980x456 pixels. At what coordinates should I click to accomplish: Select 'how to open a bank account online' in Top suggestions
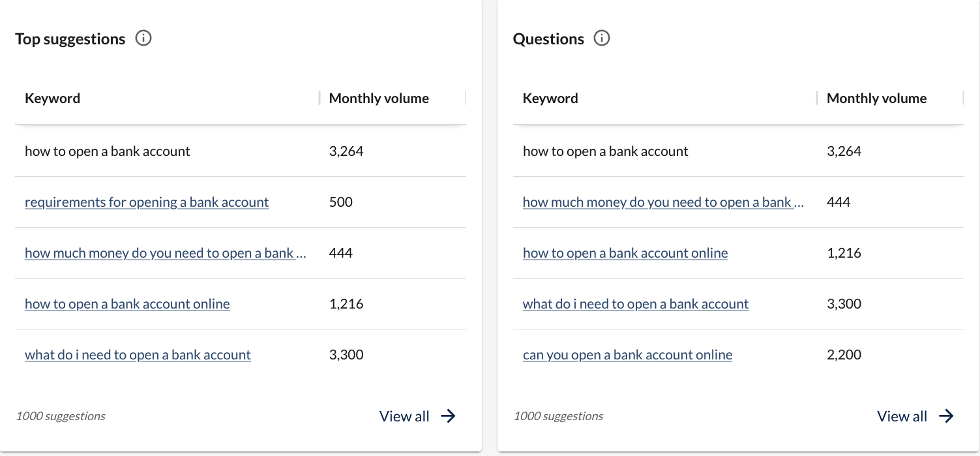tap(127, 304)
